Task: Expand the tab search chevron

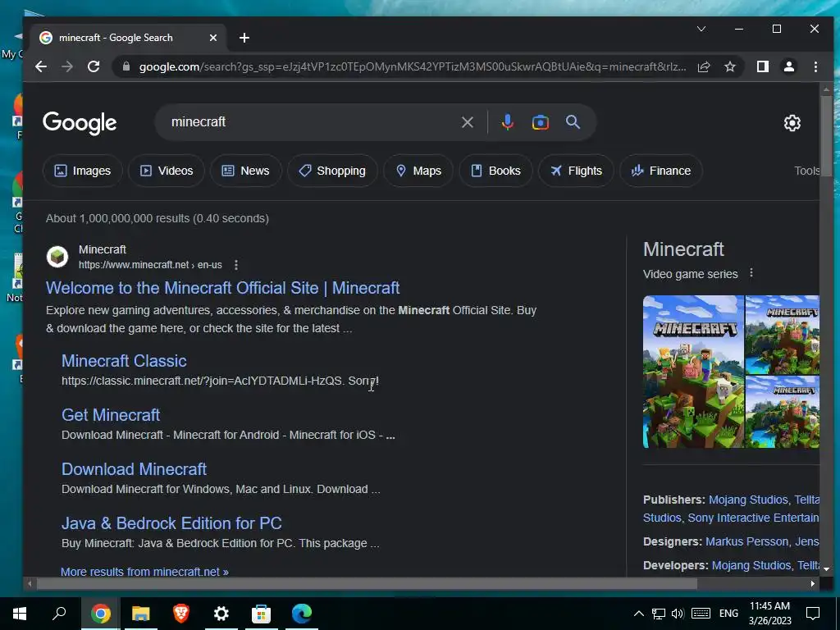Action: click(x=701, y=29)
